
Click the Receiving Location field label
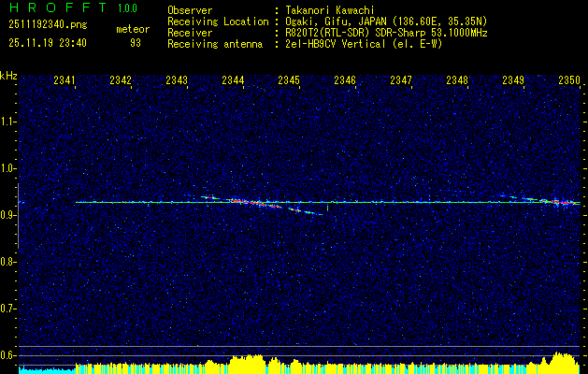pyautogui.click(x=218, y=22)
